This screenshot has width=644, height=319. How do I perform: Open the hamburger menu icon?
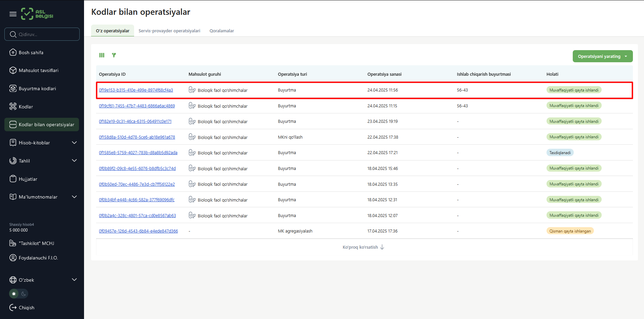13,14
